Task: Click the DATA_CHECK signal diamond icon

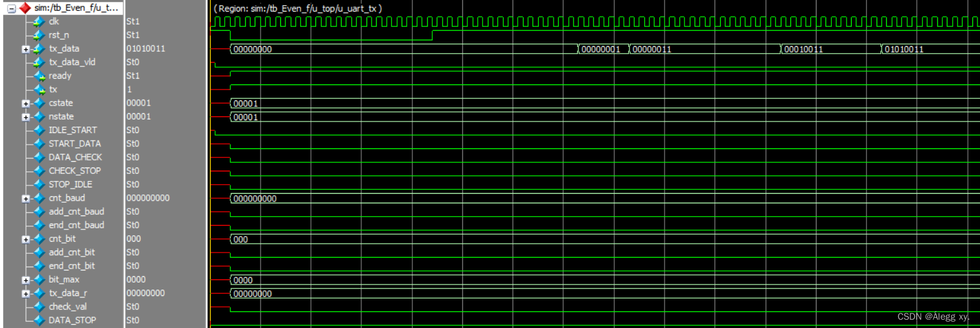Action: click(39, 157)
